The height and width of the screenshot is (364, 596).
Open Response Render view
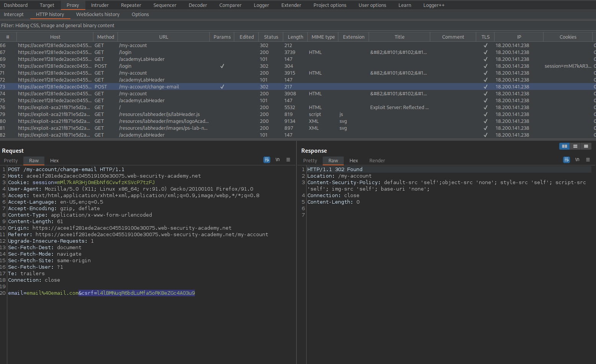(377, 161)
